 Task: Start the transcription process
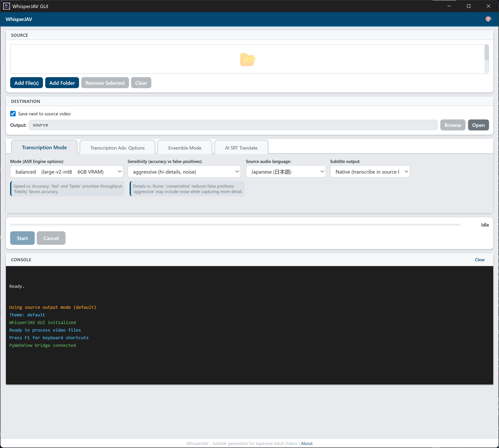click(x=22, y=238)
